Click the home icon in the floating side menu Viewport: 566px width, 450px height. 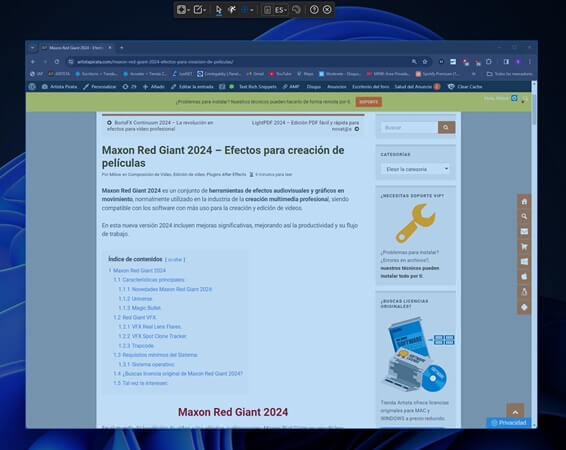pyautogui.click(x=524, y=202)
